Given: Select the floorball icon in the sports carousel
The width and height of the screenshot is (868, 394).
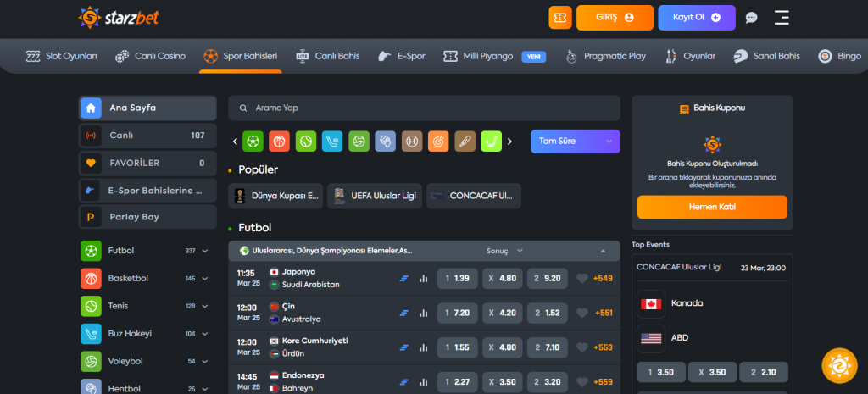Looking at the screenshot, I should pyautogui.click(x=492, y=142).
